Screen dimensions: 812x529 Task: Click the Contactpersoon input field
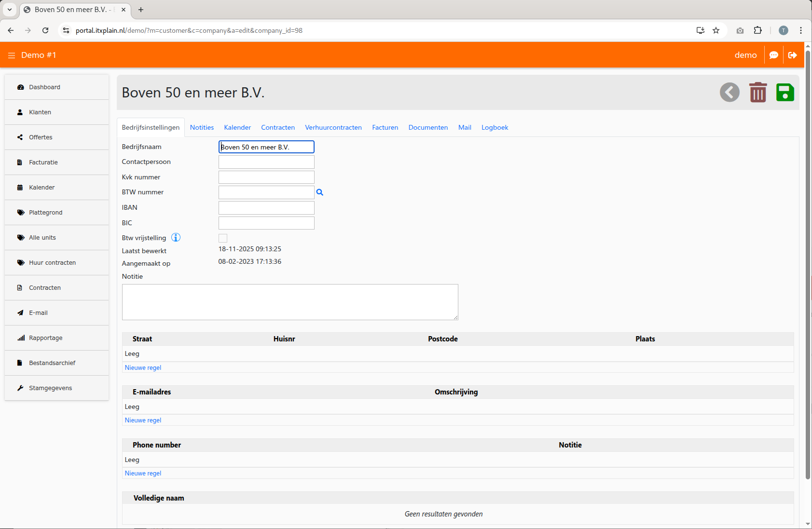point(266,162)
